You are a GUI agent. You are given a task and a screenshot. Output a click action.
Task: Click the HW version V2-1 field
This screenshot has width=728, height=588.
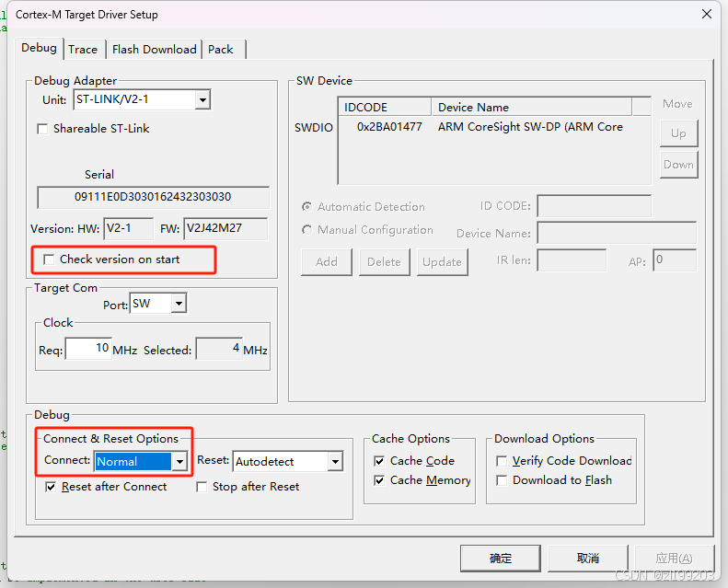coord(128,228)
